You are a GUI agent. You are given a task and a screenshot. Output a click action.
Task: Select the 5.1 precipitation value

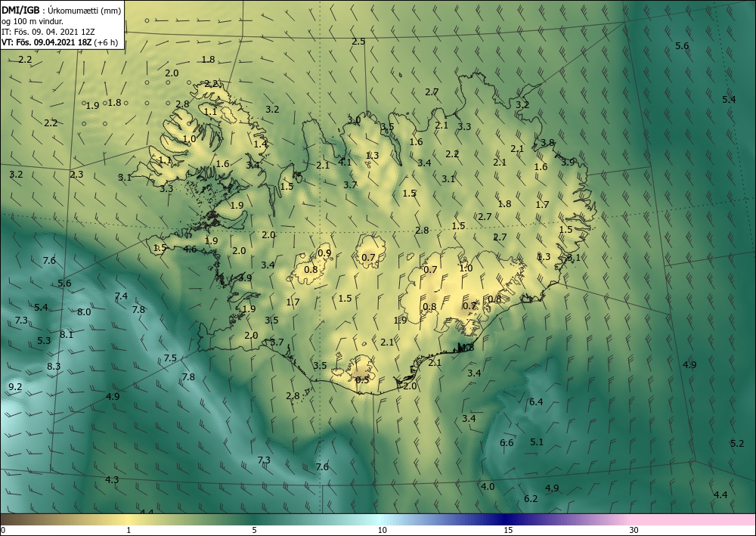[537, 442]
